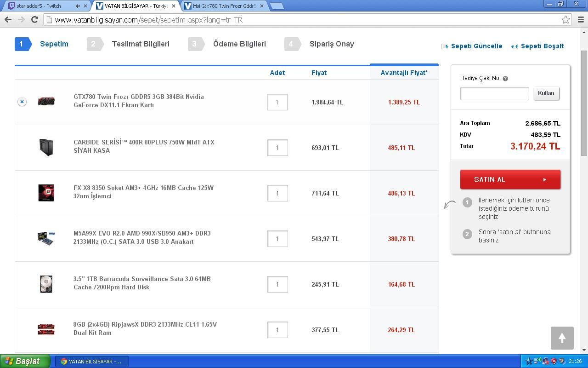Click the disconnected network tray icon
Image resolution: width=588 pixels, height=368 pixels.
546,361
